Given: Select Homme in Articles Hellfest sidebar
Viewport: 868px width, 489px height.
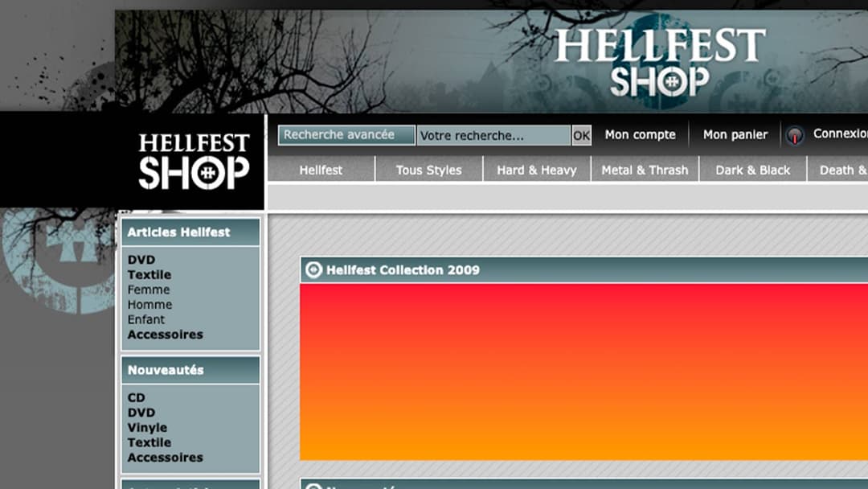Looking at the screenshot, I should tap(149, 305).
